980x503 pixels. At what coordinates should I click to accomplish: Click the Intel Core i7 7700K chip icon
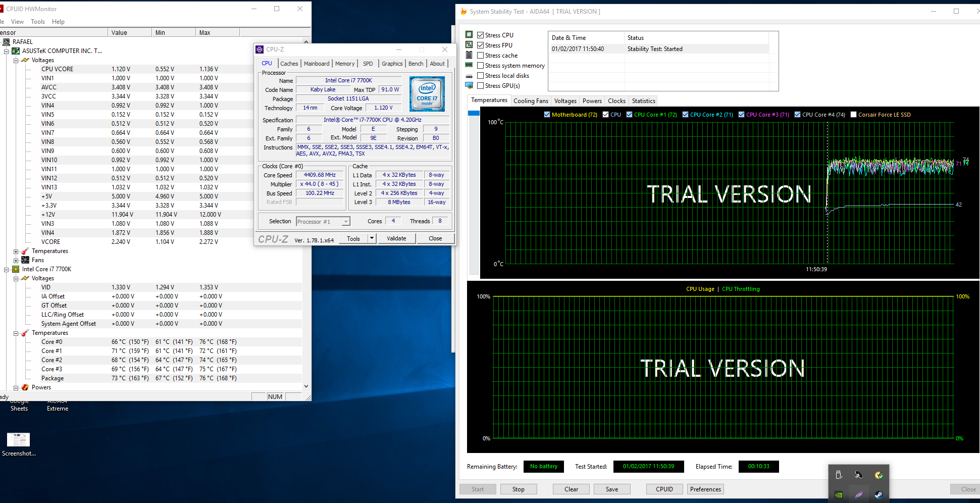16,269
